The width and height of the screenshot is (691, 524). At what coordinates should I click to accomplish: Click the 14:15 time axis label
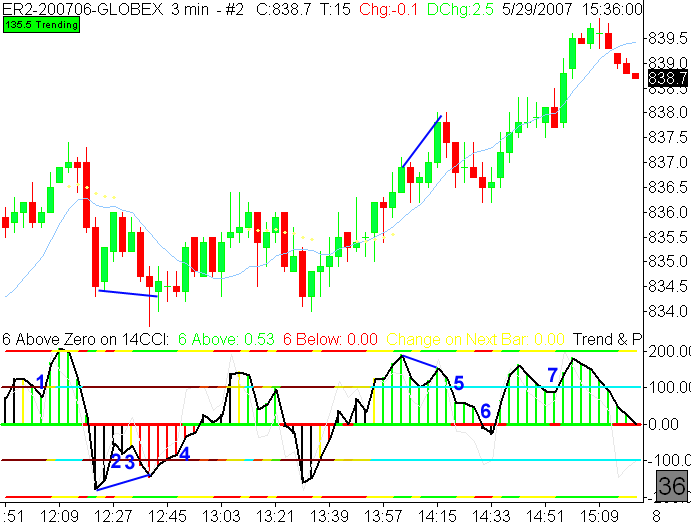(437, 515)
